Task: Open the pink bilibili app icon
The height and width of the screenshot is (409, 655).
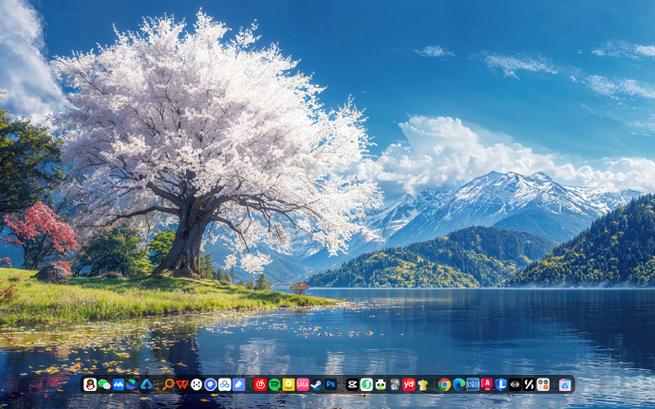Action: point(303,384)
